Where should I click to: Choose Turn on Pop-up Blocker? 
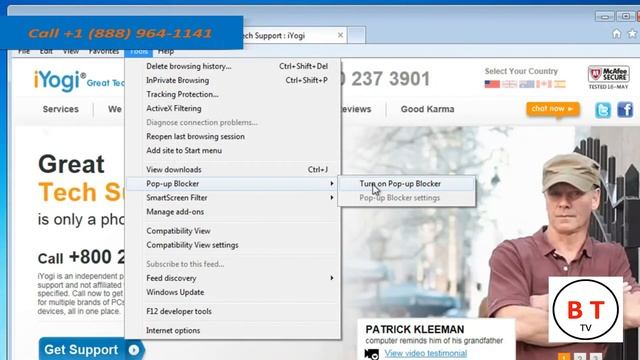point(407,184)
